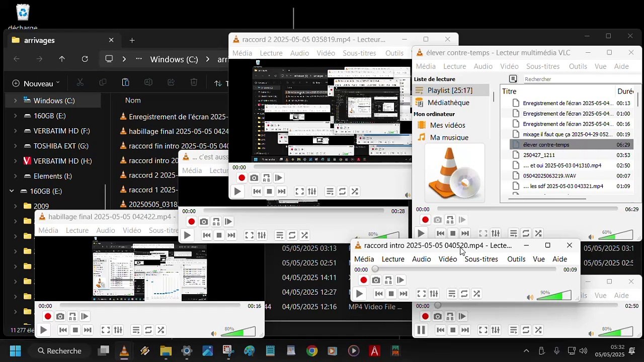Image resolution: width=644 pixels, height=362 pixels.
Task: Adjust the 60% volume slider in élever contre-temps window
Action: tap(616, 235)
